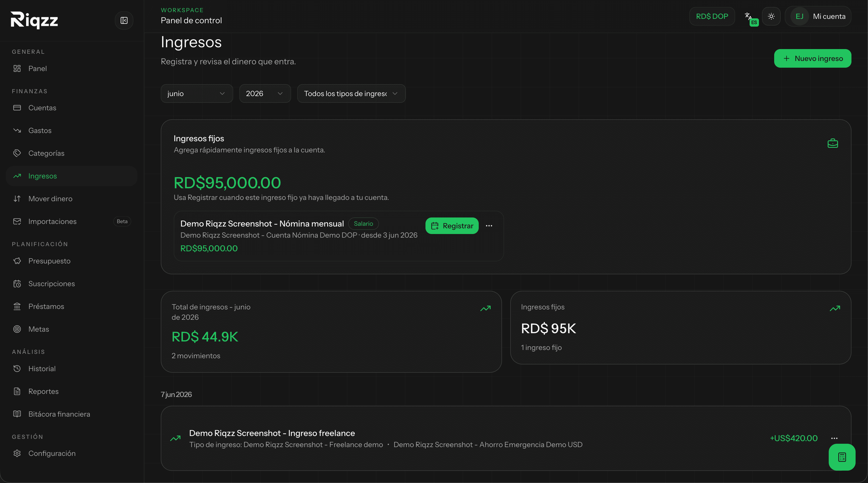Open Cuentas section

point(71,108)
